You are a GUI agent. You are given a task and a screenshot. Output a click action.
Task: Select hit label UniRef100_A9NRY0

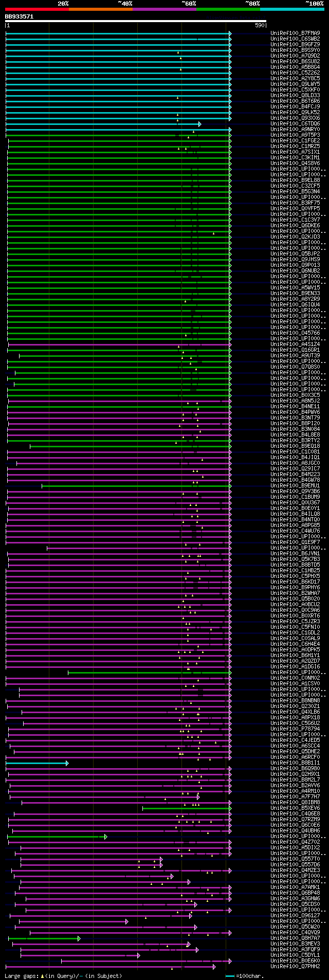click(295, 130)
